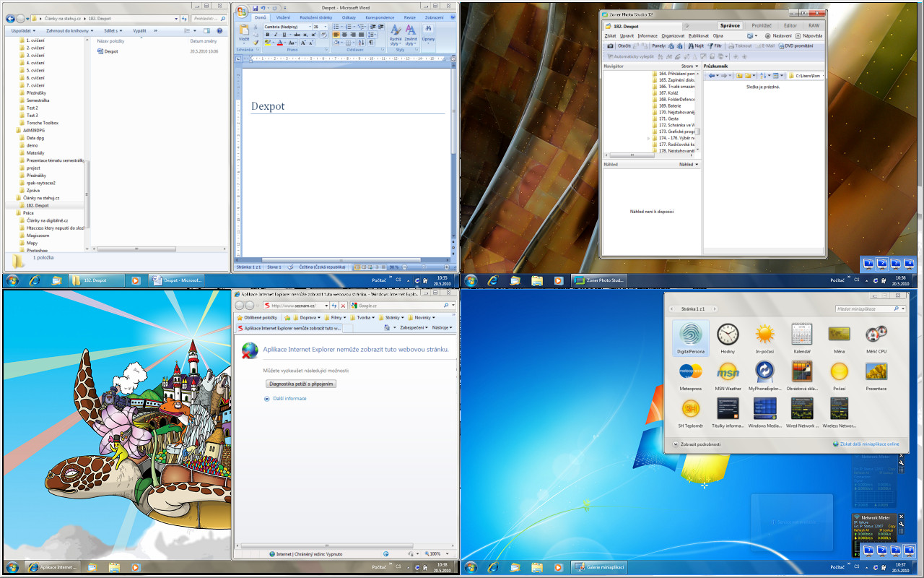Click the Office button in Word

pos(243,12)
